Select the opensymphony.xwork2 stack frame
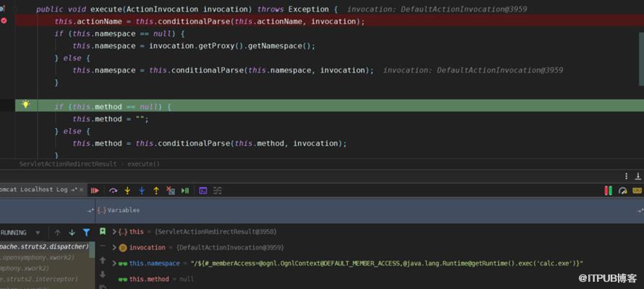Screen dimensions: 644x289 click(x=38, y=257)
